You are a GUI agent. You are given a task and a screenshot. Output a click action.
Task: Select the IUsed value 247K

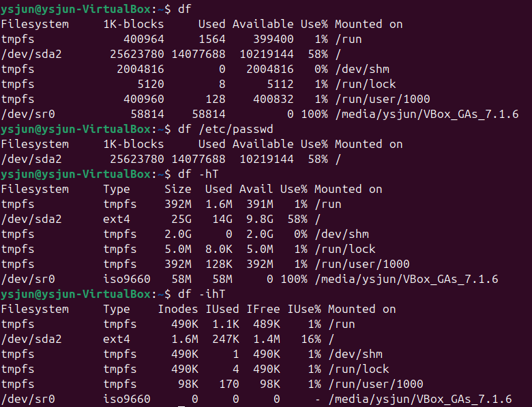coord(226,340)
